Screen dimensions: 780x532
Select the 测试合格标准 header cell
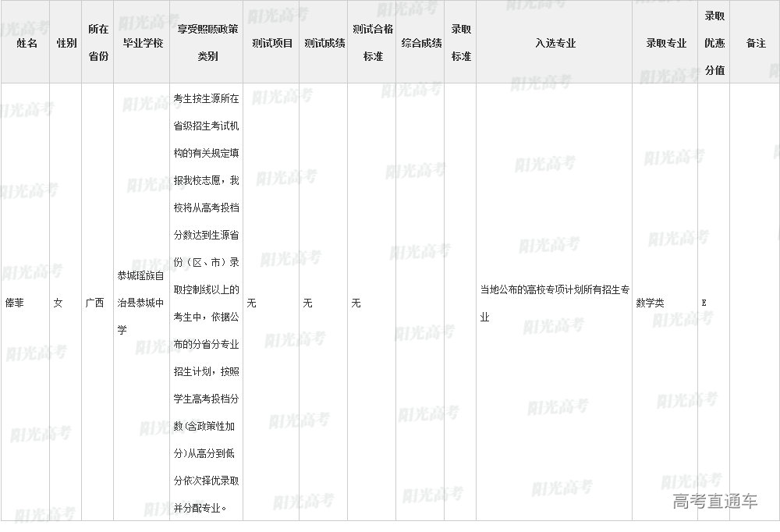[x=373, y=43]
